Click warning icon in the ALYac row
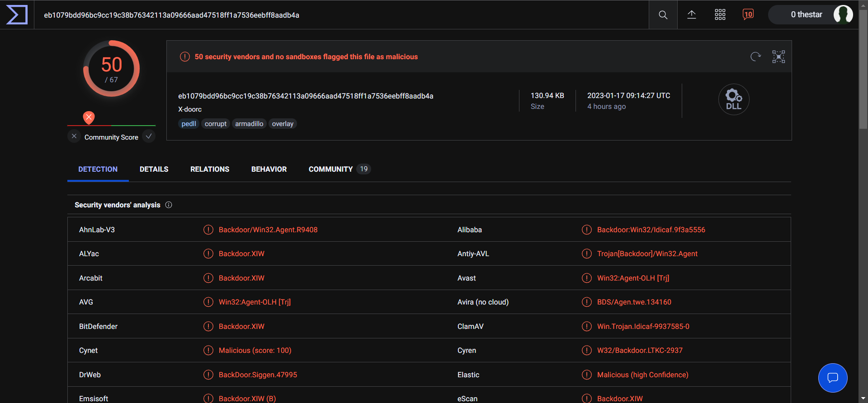Image resolution: width=868 pixels, height=403 pixels. pos(208,253)
